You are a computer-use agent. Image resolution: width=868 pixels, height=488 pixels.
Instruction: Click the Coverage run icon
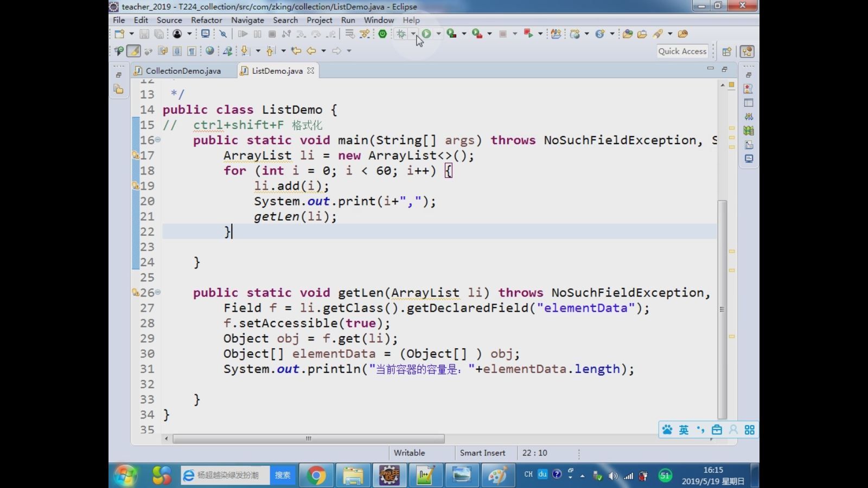[451, 34]
